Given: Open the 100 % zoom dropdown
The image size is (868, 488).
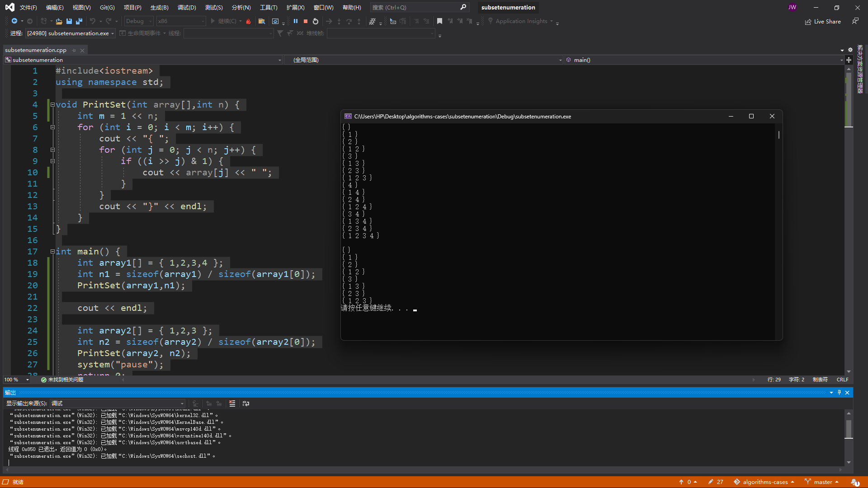Looking at the screenshot, I should point(17,380).
